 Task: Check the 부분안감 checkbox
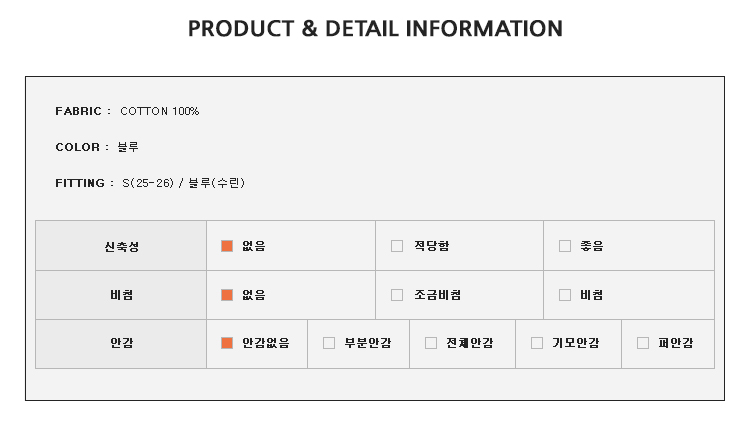coord(329,343)
